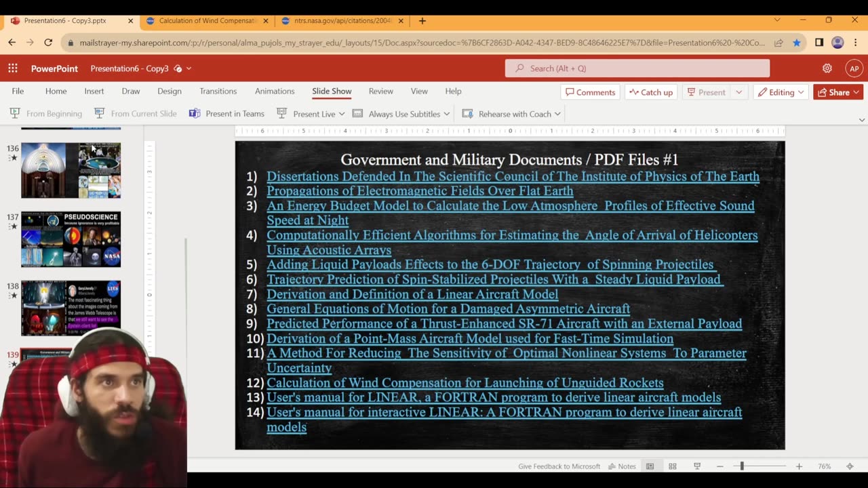The width and height of the screenshot is (868, 488).
Task: Switch to the Animations tab
Action: [x=275, y=91]
